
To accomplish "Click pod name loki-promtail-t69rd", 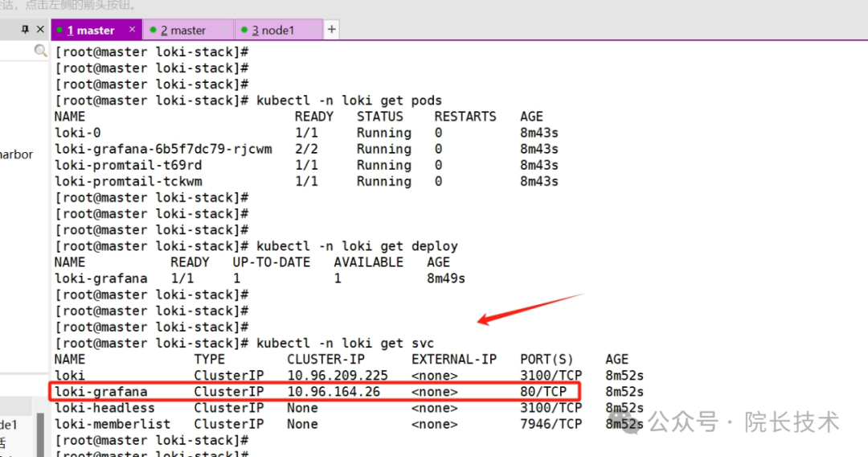I will [x=129, y=165].
